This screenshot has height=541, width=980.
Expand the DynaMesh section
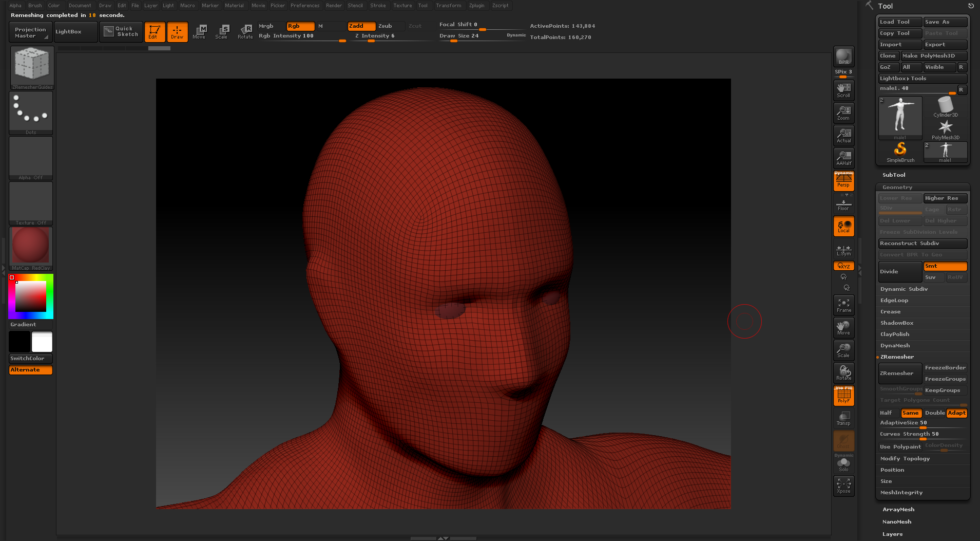[x=895, y=346]
